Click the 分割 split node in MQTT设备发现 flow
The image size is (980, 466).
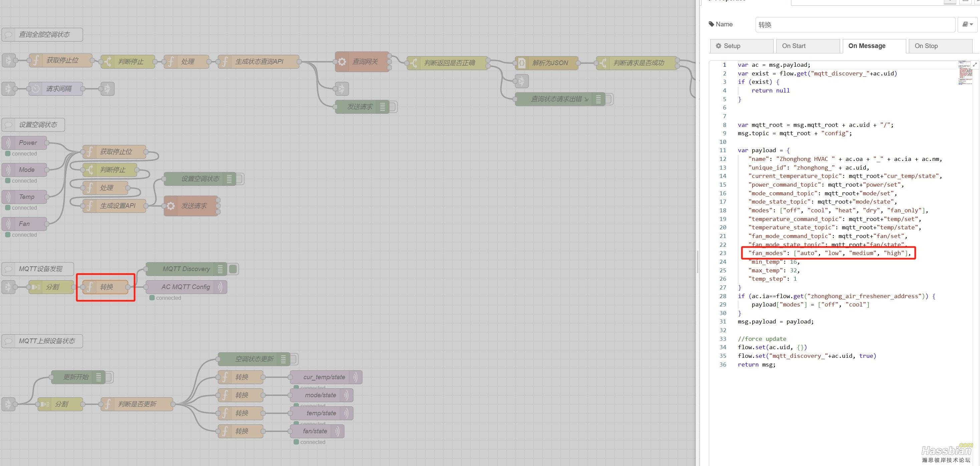pos(51,287)
